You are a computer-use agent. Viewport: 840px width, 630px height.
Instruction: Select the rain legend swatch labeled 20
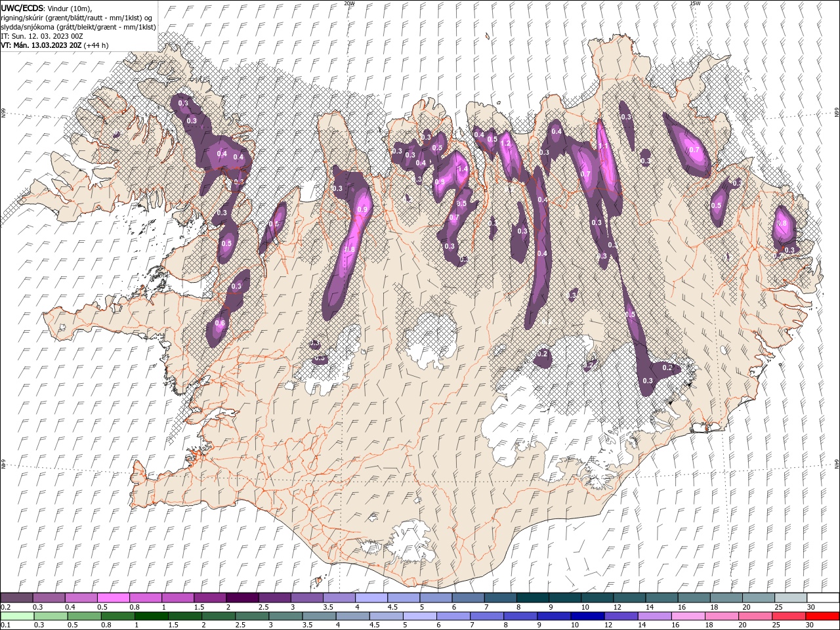755,616
